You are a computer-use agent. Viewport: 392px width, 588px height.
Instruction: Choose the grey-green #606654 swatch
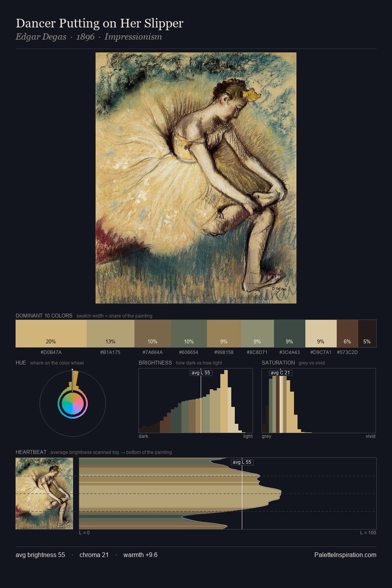tap(189, 334)
